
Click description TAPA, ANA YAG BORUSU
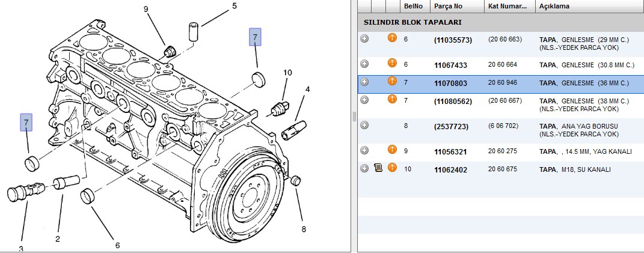(578, 126)
